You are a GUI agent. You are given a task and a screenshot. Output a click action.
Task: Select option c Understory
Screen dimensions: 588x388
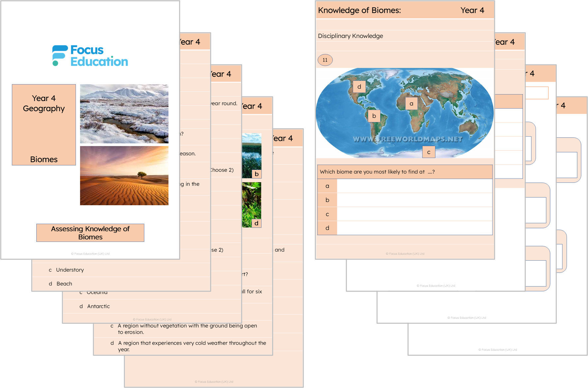tap(66, 270)
